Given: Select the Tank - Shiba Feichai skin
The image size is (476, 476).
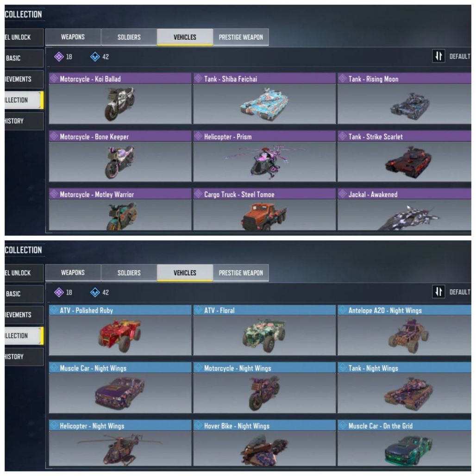Looking at the screenshot, I should click(264, 98).
